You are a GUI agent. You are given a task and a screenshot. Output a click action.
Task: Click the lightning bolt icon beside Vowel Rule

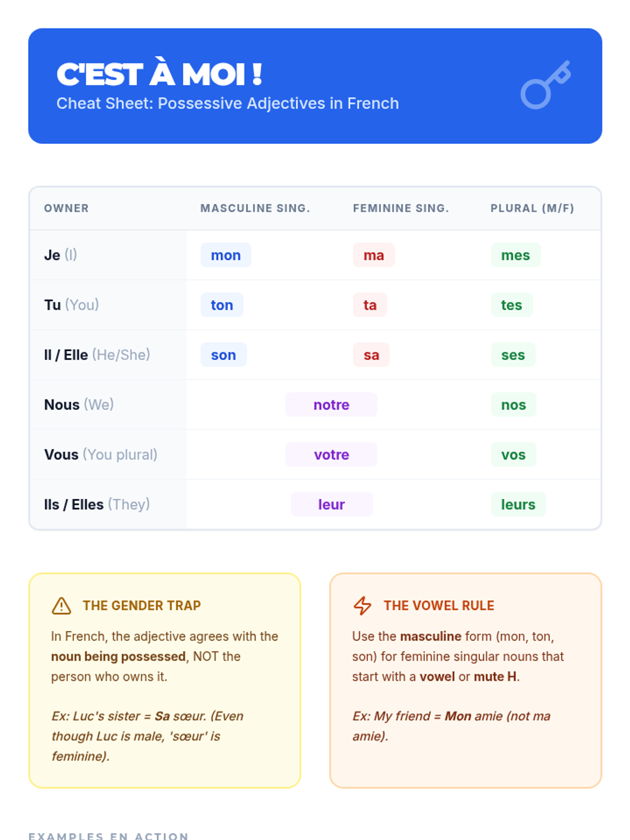click(x=362, y=605)
